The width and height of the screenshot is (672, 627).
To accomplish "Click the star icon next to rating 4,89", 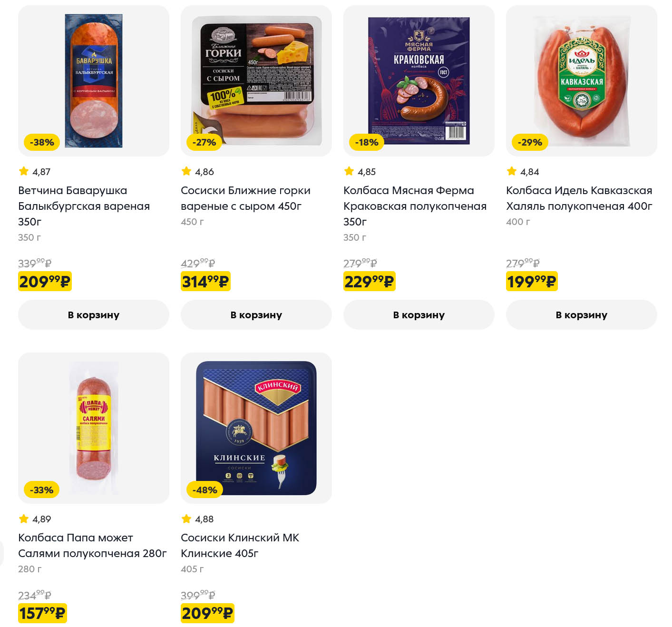I will (x=24, y=519).
